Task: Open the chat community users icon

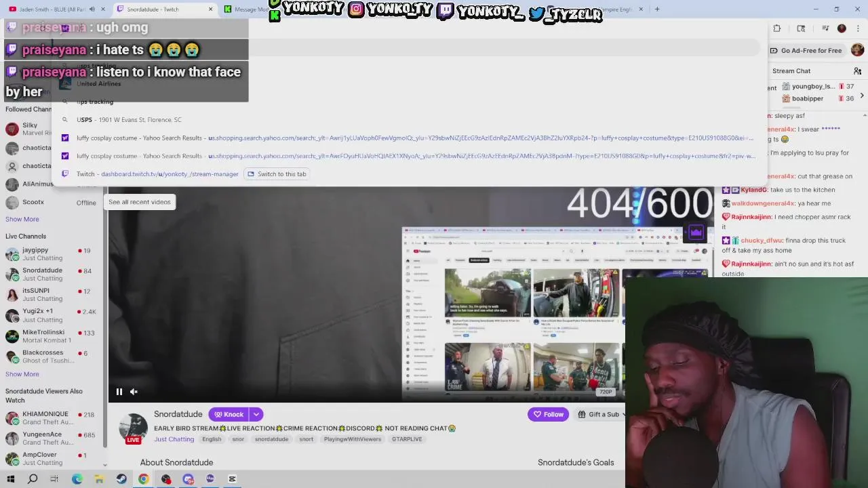Action: click(x=857, y=71)
